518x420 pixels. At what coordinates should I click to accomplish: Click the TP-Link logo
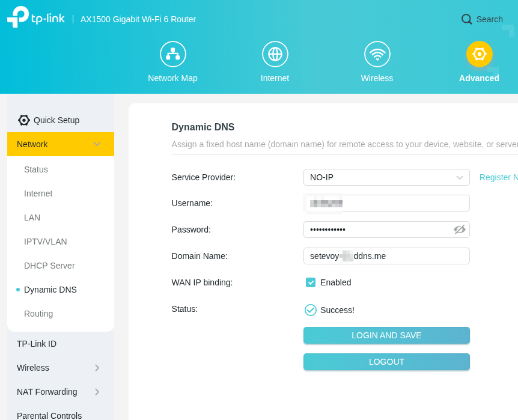click(x=36, y=17)
